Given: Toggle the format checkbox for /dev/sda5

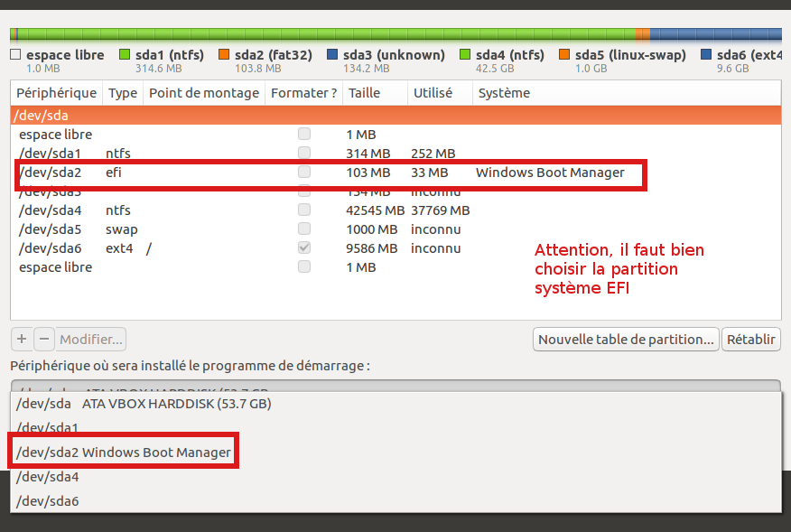Looking at the screenshot, I should 304,229.
